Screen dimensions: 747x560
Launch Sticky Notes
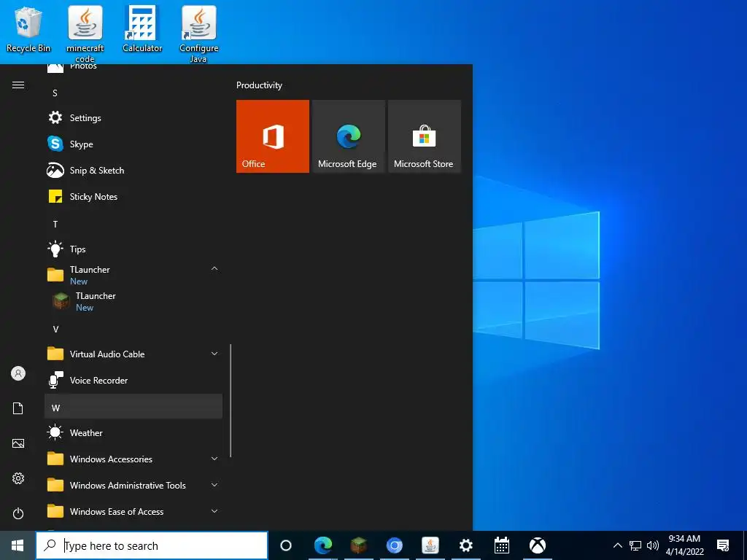[x=133, y=196]
